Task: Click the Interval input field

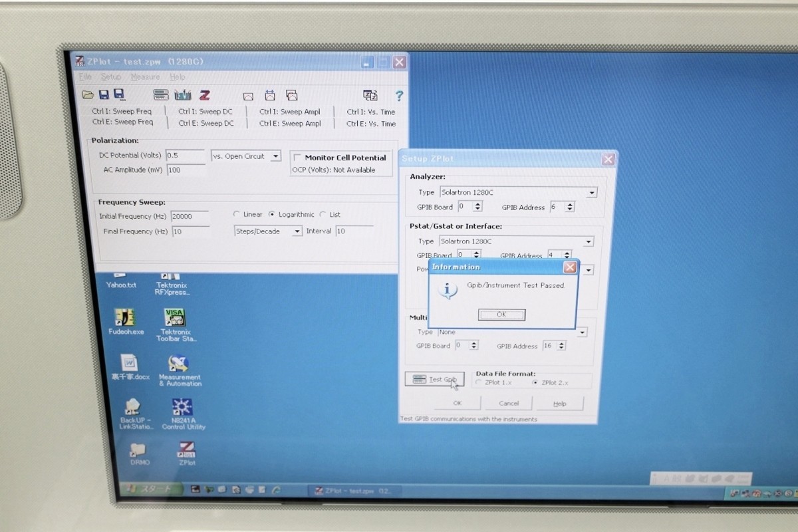Action: point(354,231)
